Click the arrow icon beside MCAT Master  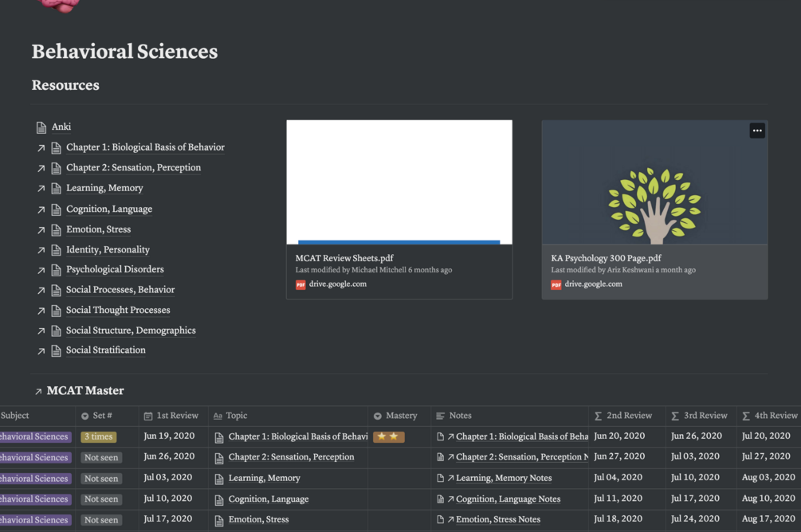[x=38, y=392]
